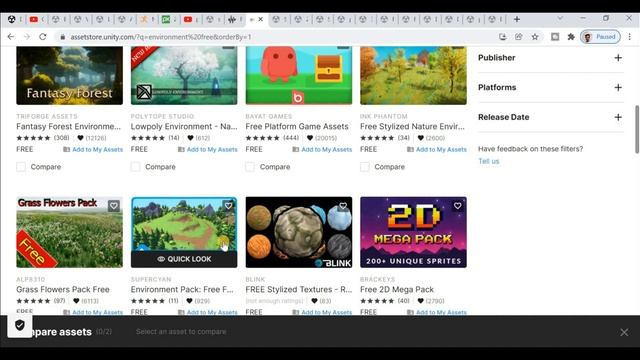Click the INK PHANTOM publisher name
640x360 pixels.
coord(384,116)
